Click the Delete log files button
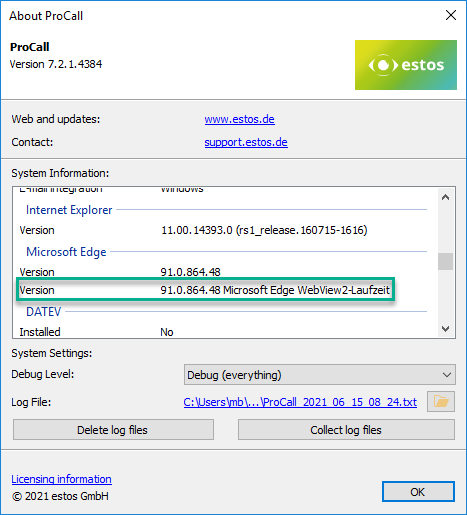Screen dimensions: 467x515 113,430
